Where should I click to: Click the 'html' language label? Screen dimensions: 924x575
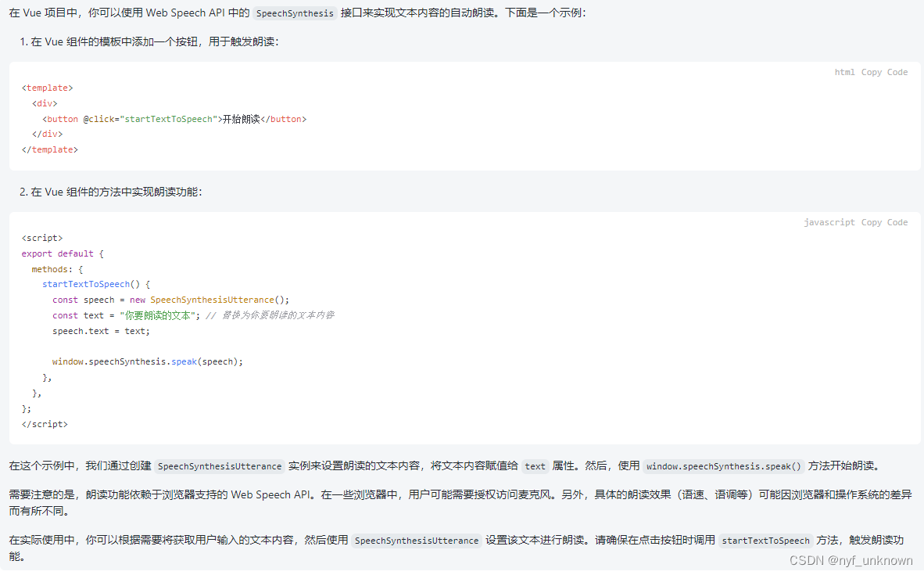844,72
